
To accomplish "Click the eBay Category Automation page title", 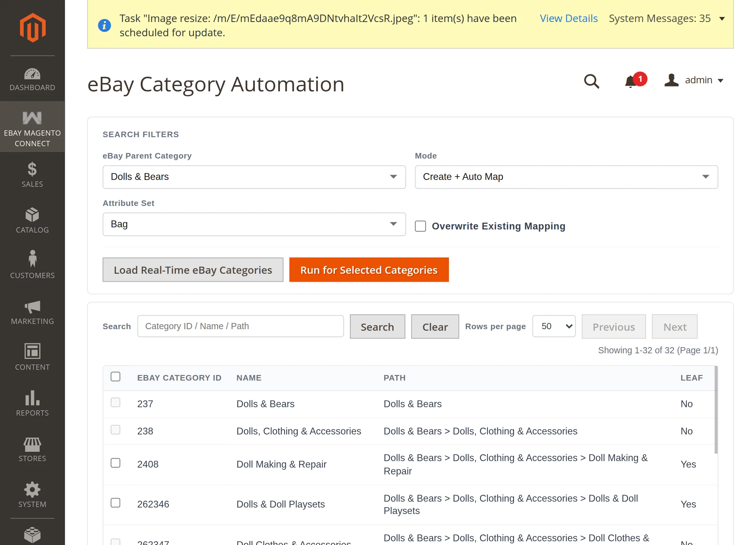I will 216,84.
